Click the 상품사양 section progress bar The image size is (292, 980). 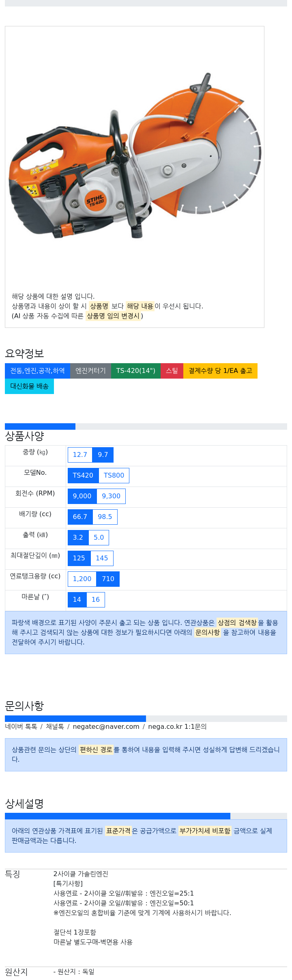tap(146, 426)
